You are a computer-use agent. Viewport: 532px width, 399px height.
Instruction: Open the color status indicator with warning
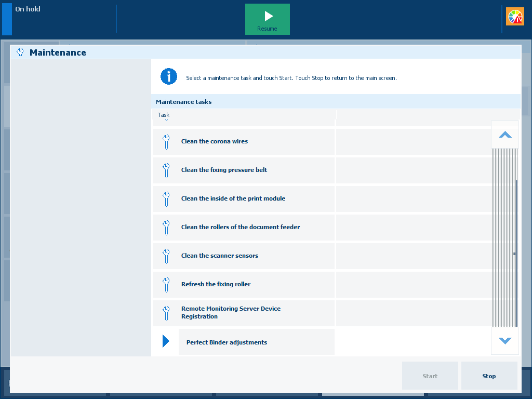[x=515, y=17]
